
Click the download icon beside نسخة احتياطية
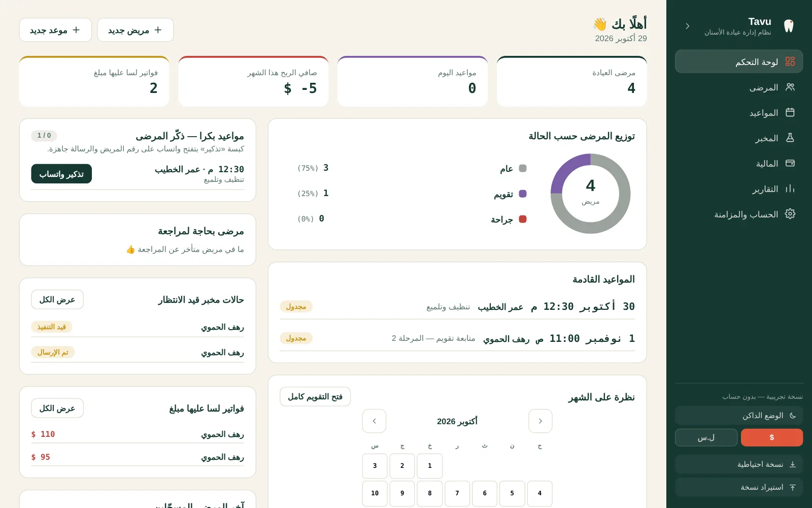coord(792,464)
